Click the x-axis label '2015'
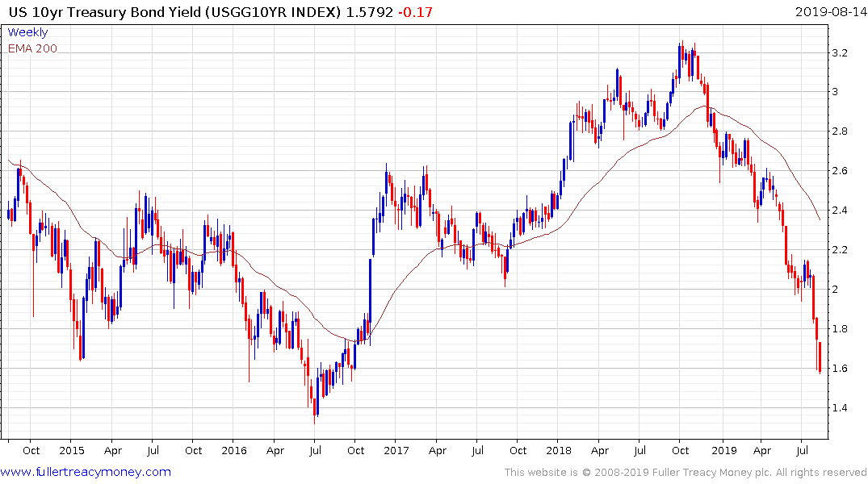 point(71,451)
